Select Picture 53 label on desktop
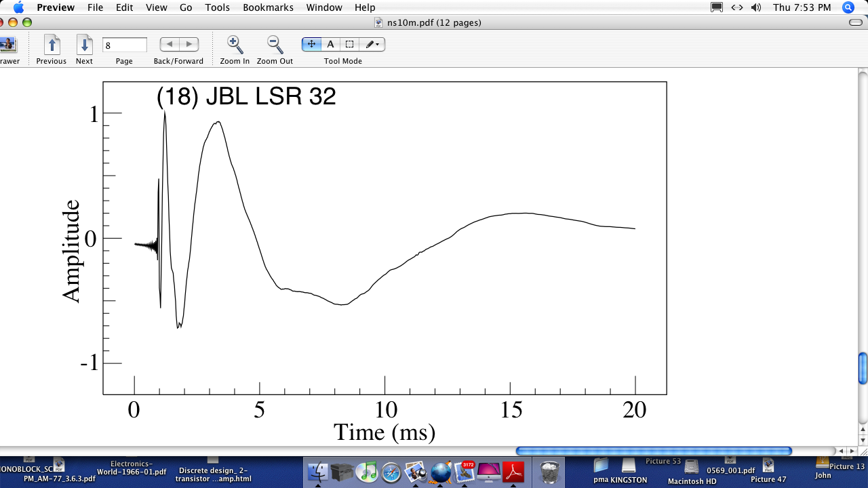The width and height of the screenshot is (868, 488). [663, 462]
